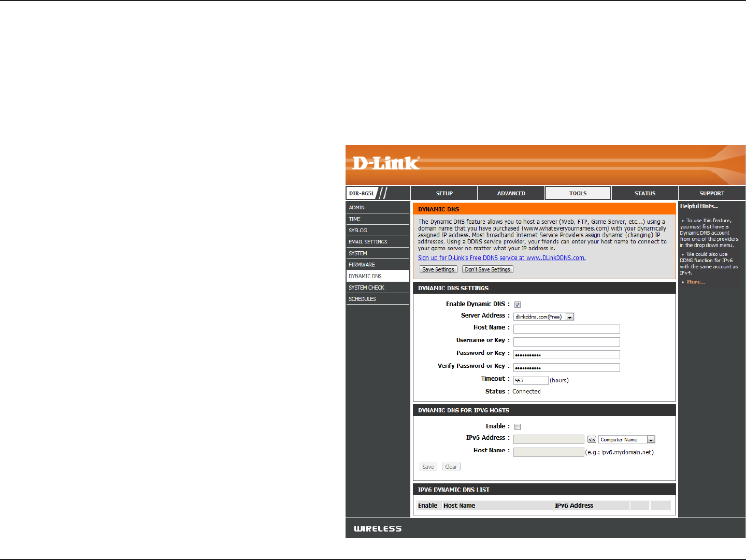Select the Tools tab
746x560 pixels.
[578, 193]
